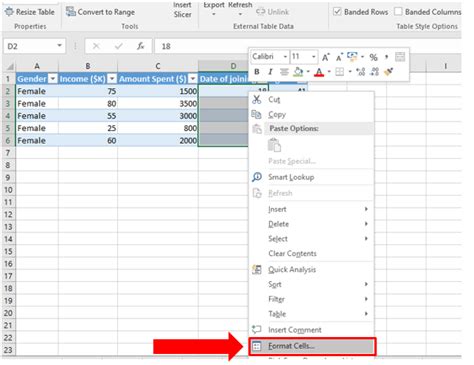Image resolution: width=474 pixels, height=365 pixels.
Task: Click the formula bar confirm checkmark
Action: point(118,46)
